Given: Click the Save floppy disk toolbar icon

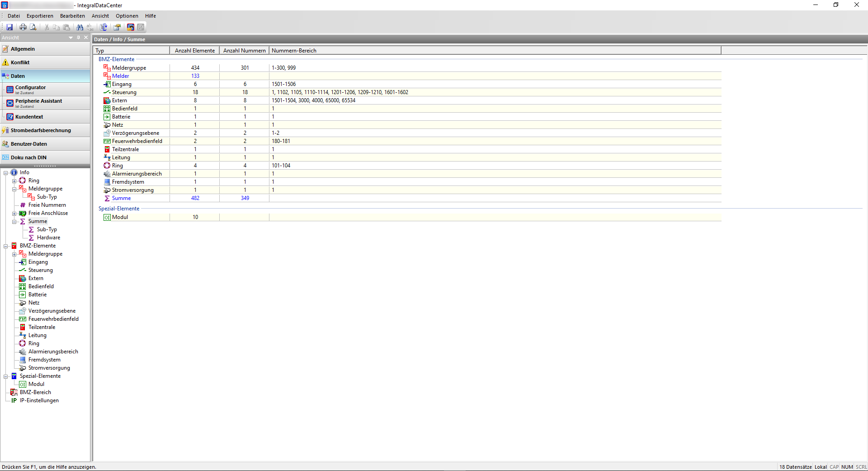Looking at the screenshot, I should 9,27.
